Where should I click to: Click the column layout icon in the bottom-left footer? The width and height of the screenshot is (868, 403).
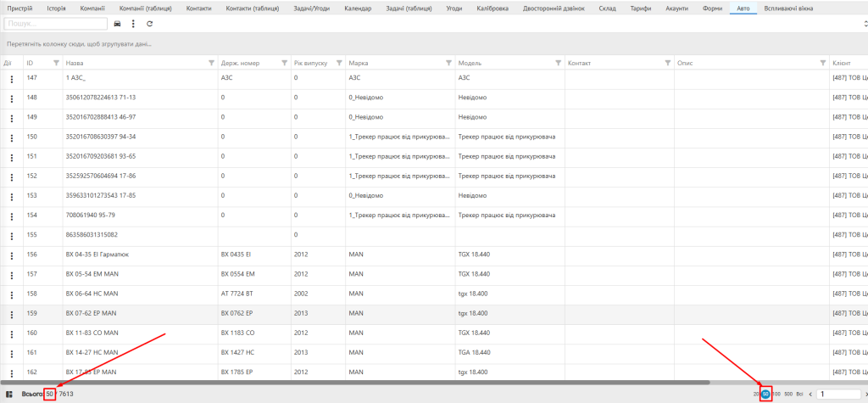9,395
